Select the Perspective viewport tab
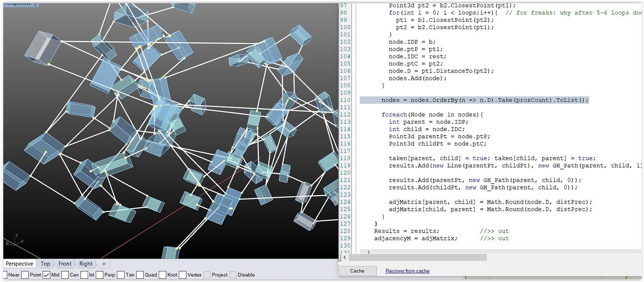This screenshot has width=644, height=282. tap(19, 263)
